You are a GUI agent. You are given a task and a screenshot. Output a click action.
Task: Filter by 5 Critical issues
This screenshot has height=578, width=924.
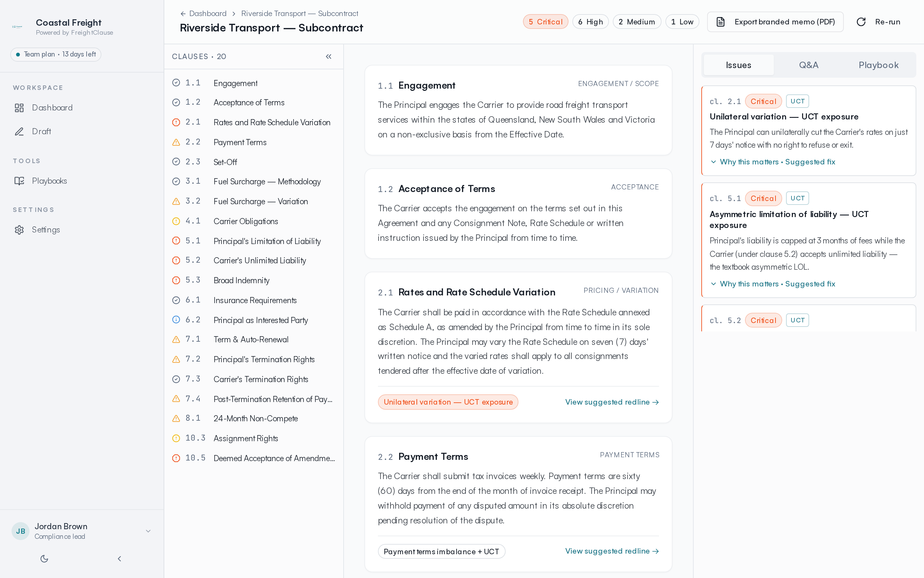click(x=545, y=22)
